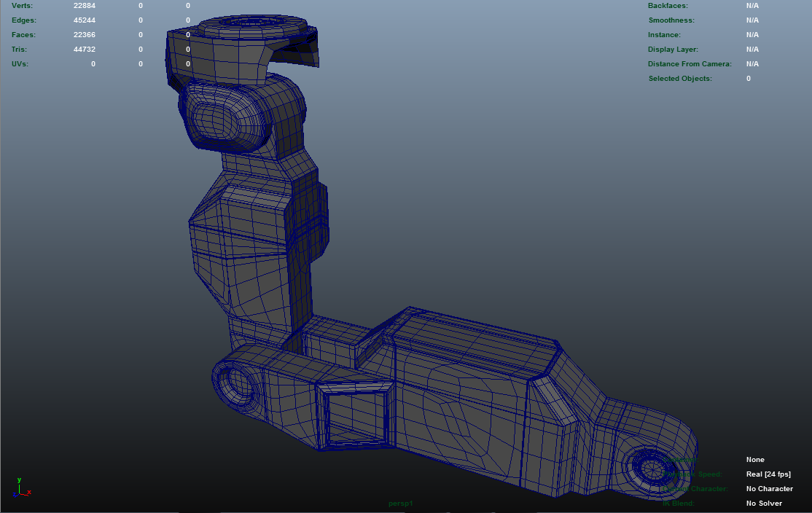This screenshot has height=513, width=812.
Task: Click the 'Verts:' label in the poly count HUD
Action: [22, 6]
